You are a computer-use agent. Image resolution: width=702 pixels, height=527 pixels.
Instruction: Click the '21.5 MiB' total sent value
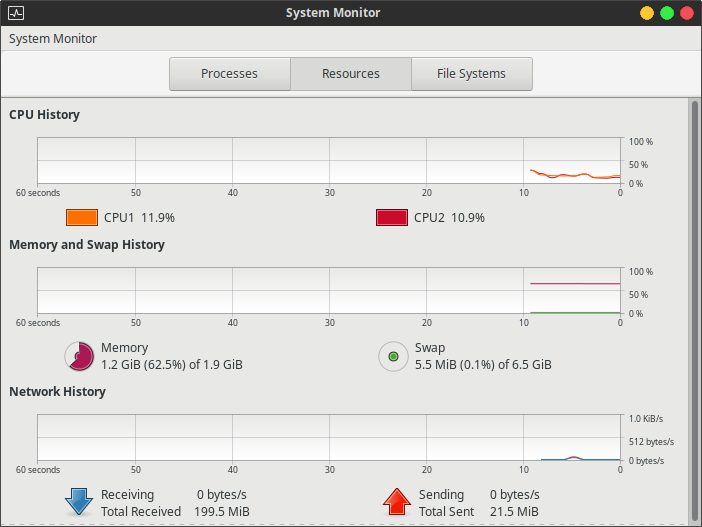tap(514, 512)
